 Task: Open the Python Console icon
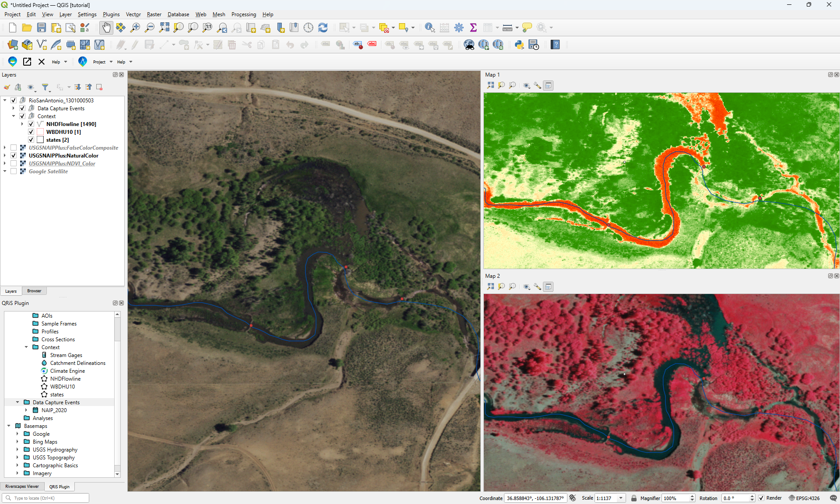pos(519,45)
